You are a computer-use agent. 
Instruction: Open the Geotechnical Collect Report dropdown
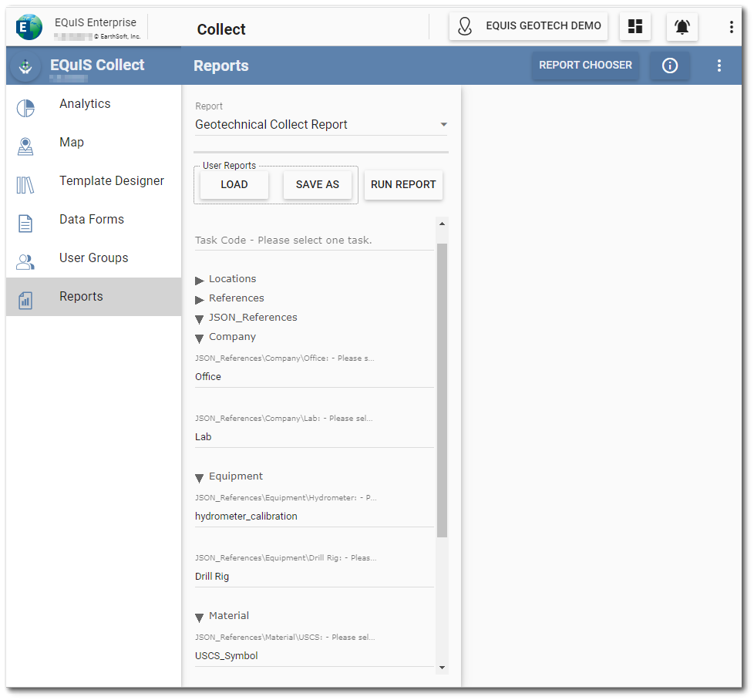click(x=443, y=124)
